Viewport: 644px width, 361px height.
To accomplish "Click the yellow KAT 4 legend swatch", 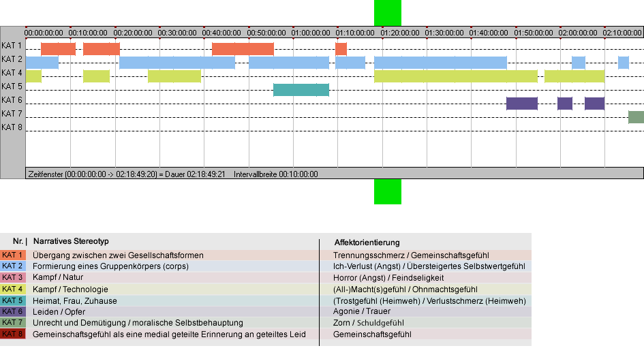I will click(13, 289).
